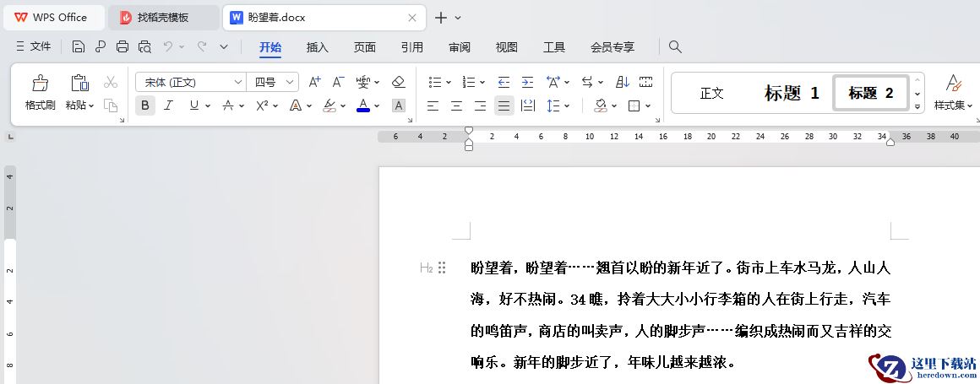Screen dimensions: 980x384
Task: Toggle justified alignment button
Action: coord(504,105)
